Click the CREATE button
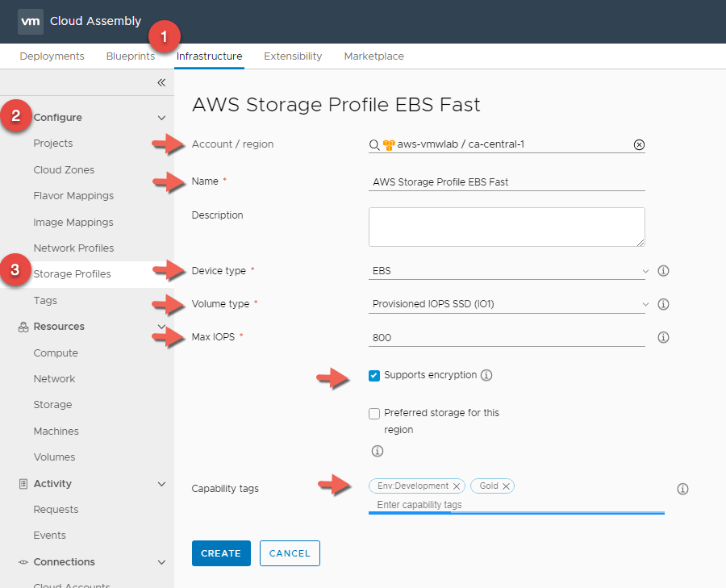 coord(221,553)
